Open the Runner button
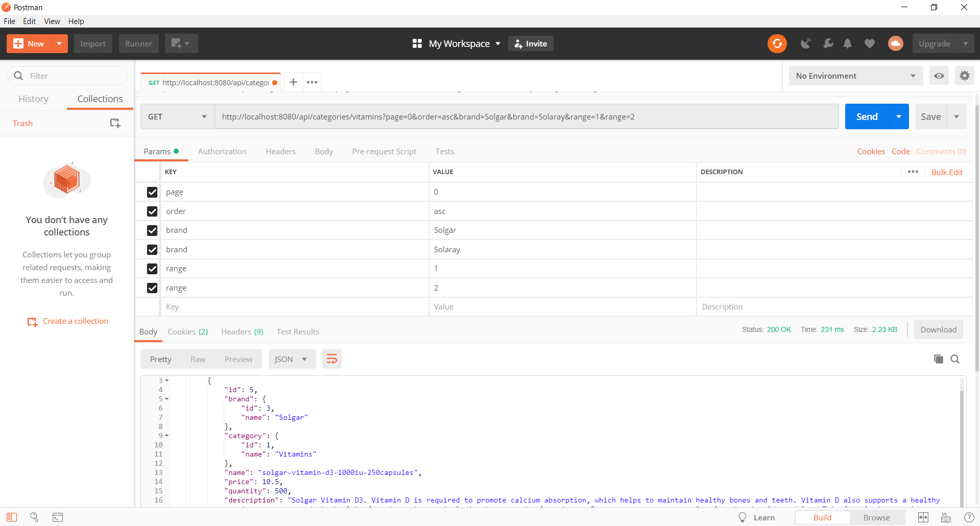980x526 pixels. coord(138,43)
